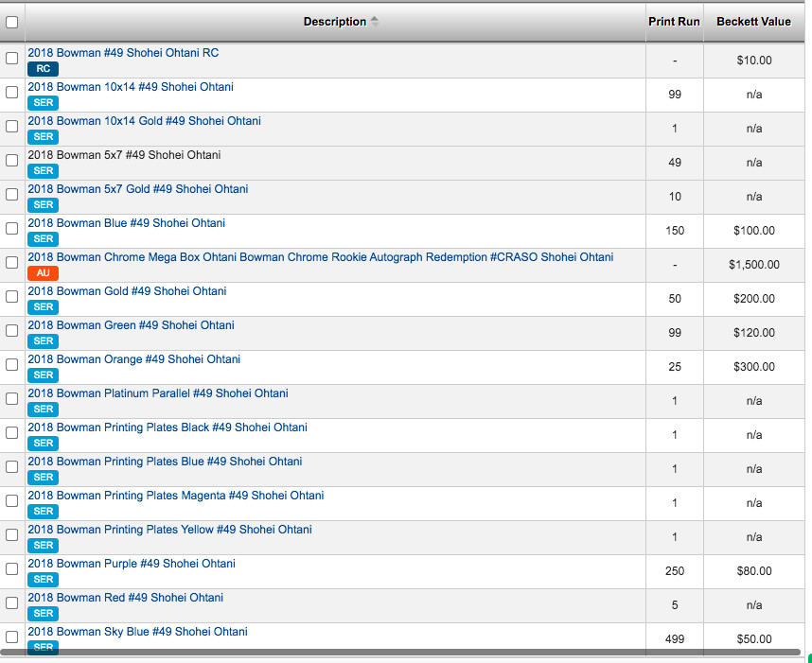Viewport: 812px width, 663px height.
Task: Click SER badge under Bowman Gold #49
Action: [43, 307]
